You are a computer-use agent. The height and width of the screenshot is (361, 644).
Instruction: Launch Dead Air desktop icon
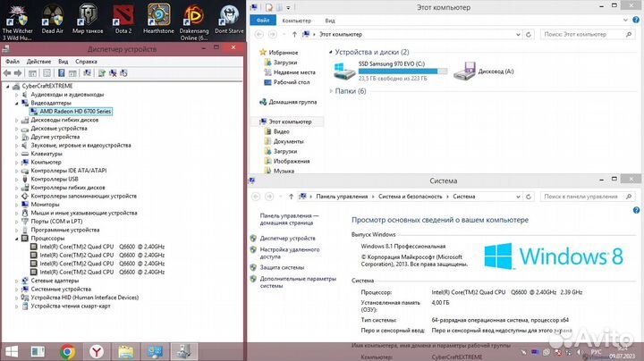point(53,20)
